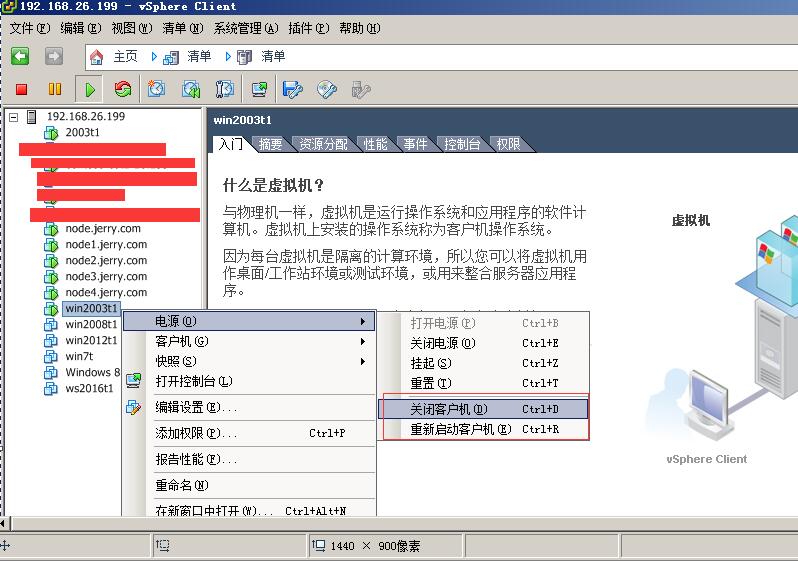Choose 报告性能 Report Performance in context menu
The width and height of the screenshot is (798, 561).
249,459
